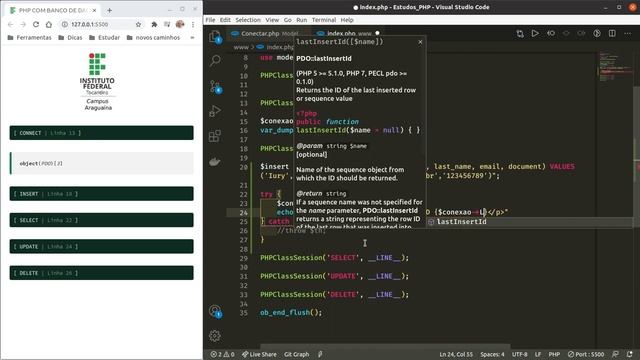The image size is (640, 360).
Task: Open the Source Control view
Action: click(215, 87)
